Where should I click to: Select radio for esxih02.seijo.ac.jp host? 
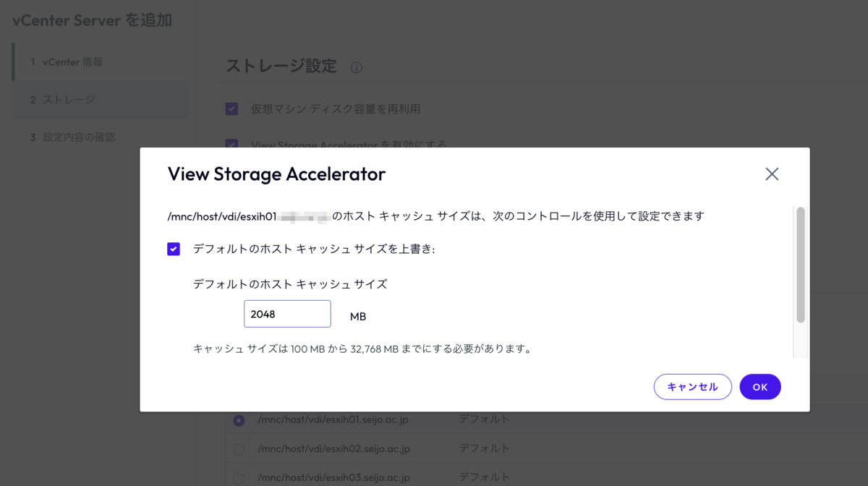[239, 449]
